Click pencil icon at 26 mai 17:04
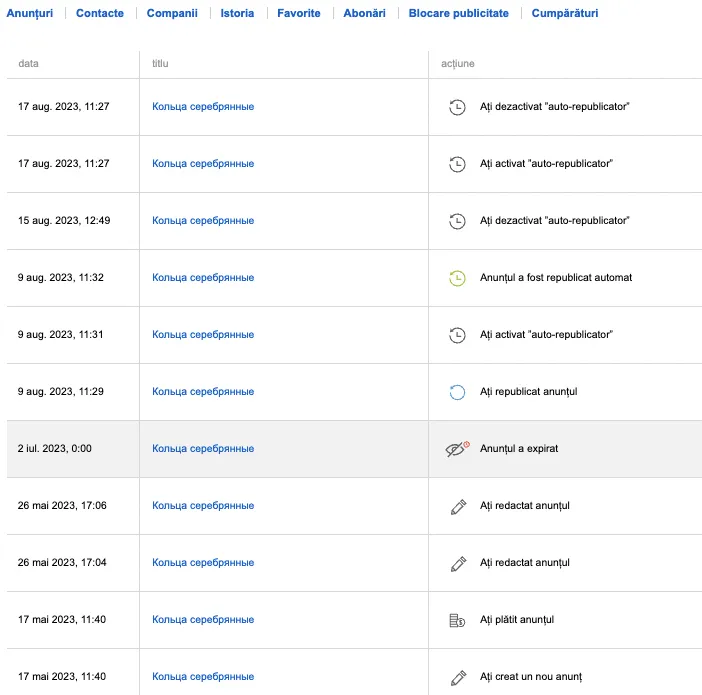This screenshot has height=695, width=702. (458, 563)
